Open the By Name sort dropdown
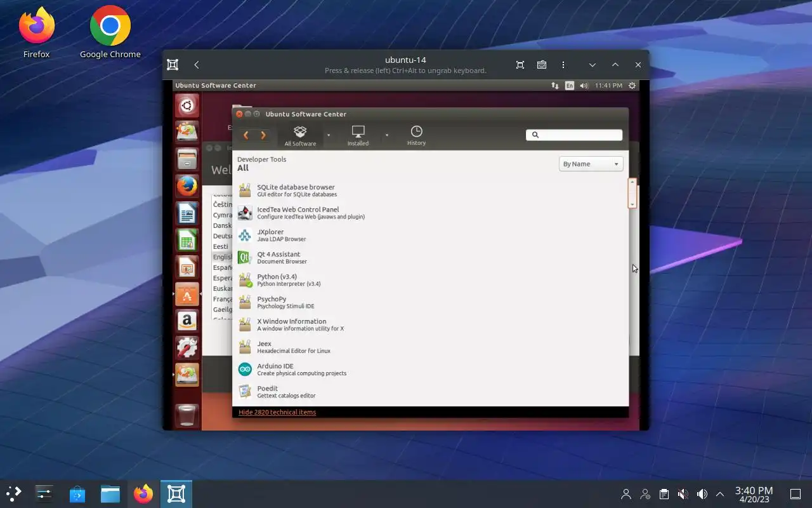 click(591, 164)
